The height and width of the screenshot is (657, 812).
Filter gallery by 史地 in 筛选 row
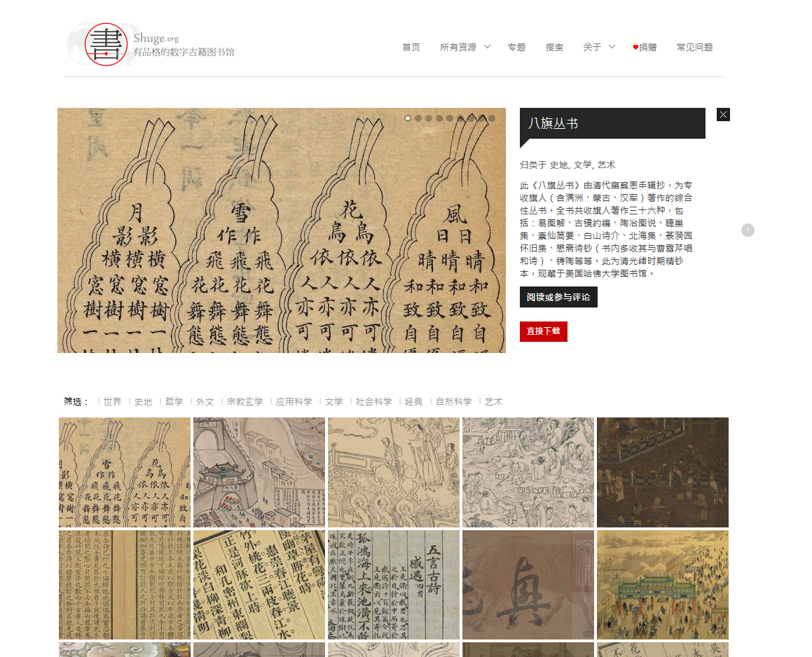pos(144,402)
